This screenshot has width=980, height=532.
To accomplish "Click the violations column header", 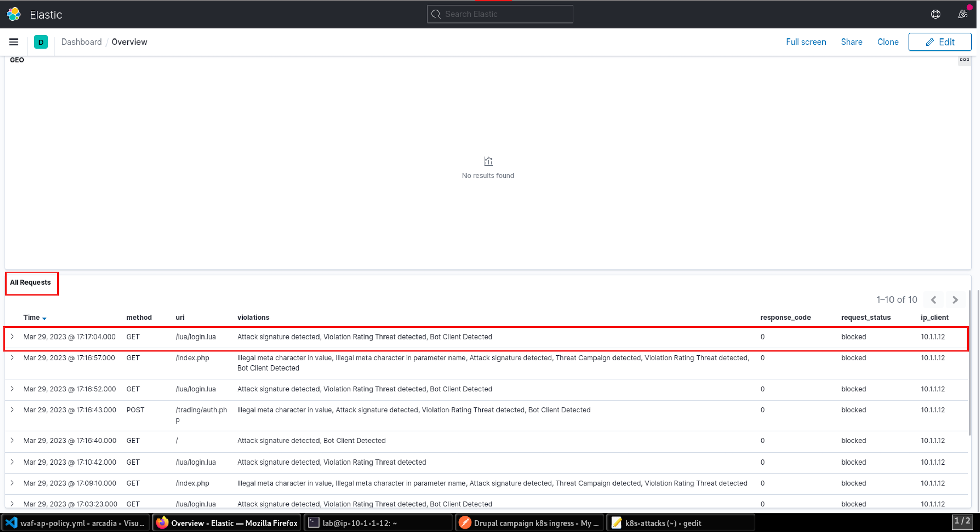I will (254, 318).
